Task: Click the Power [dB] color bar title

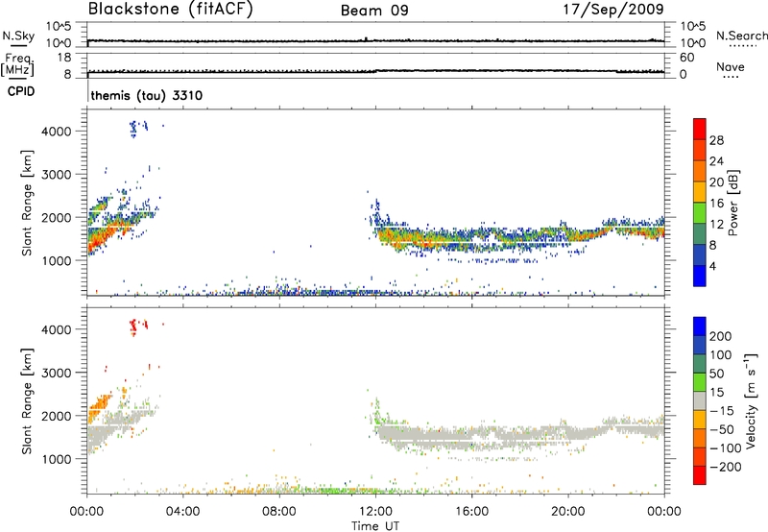Action: click(x=733, y=203)
